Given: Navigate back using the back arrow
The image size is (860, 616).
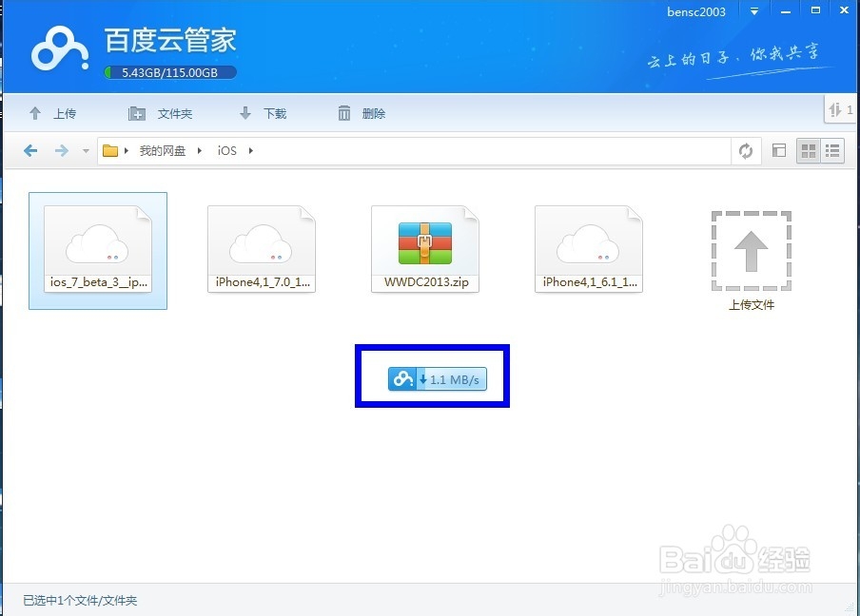Looking at the screenshot, I should 29,150.
